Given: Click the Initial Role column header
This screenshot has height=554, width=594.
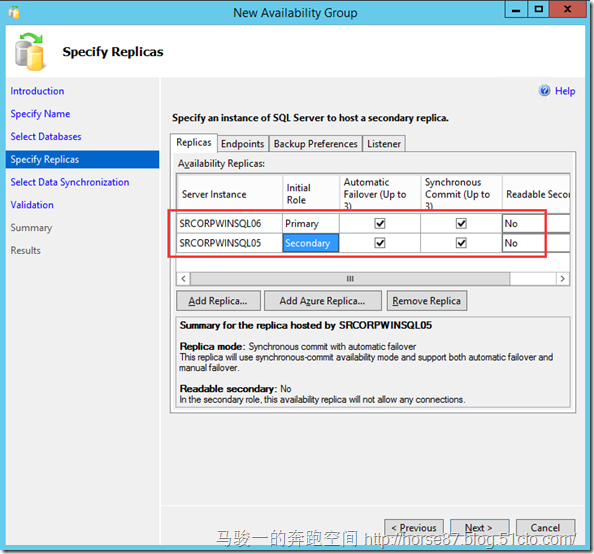Looking at the screenshot, I should (x=311, y=194).
